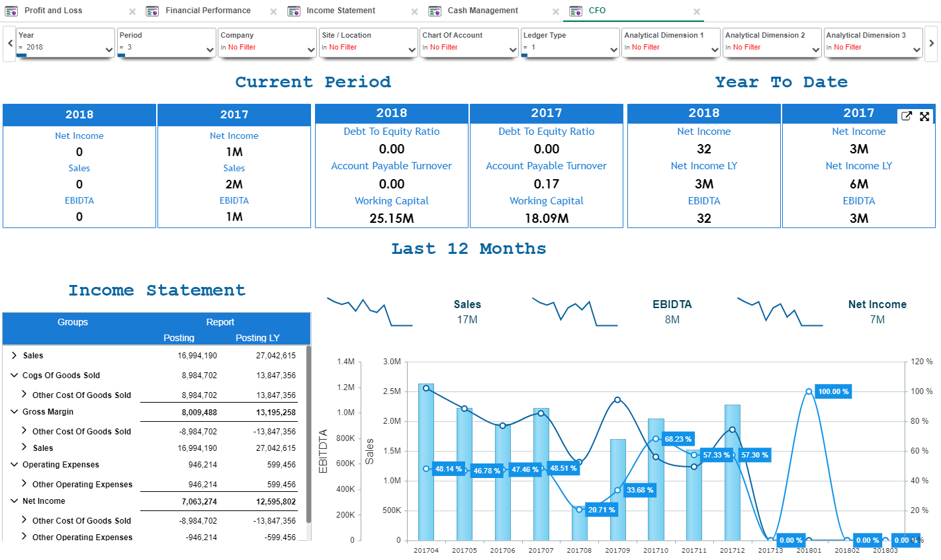Collapse the Gross Margin group
The width and height of the screenshot is (941, 560).
[14, 411]
